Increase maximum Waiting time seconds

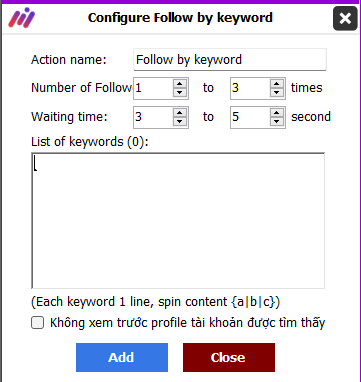coord(277,113)
